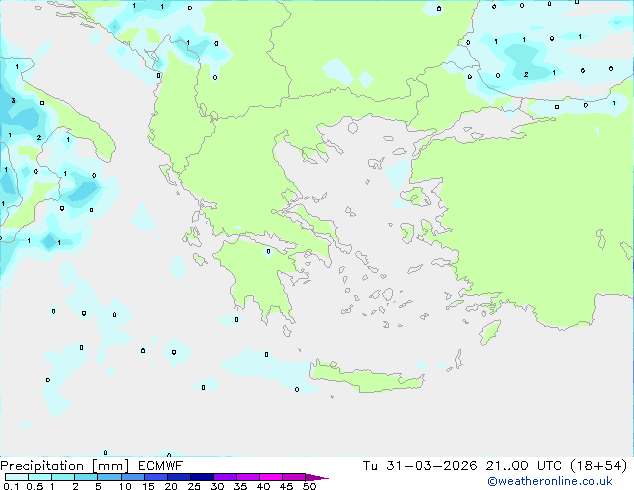Click the 5–10 mm legend swatch

(x=110, y=477)
